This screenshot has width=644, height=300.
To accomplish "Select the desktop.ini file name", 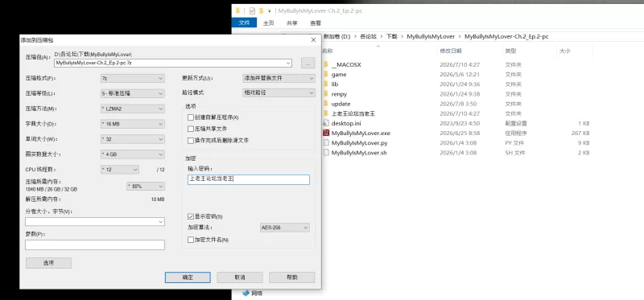I will coord(346,123).
